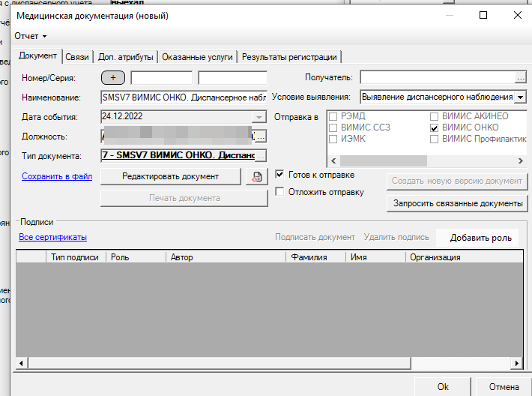The image size is (532, 396).
Task: Click the plus button next to Номер/Серия
Action: click(113, 78)
